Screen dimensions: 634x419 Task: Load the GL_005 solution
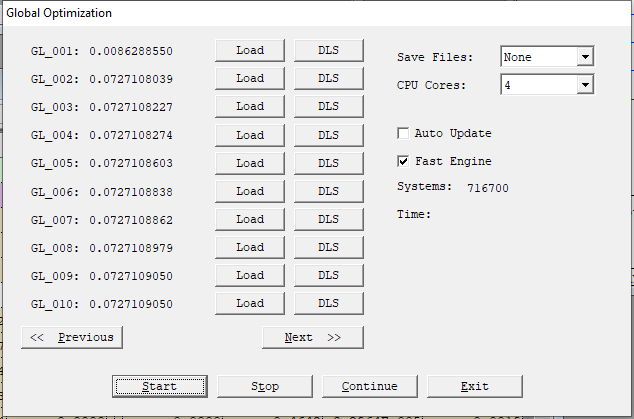[250, 163]
